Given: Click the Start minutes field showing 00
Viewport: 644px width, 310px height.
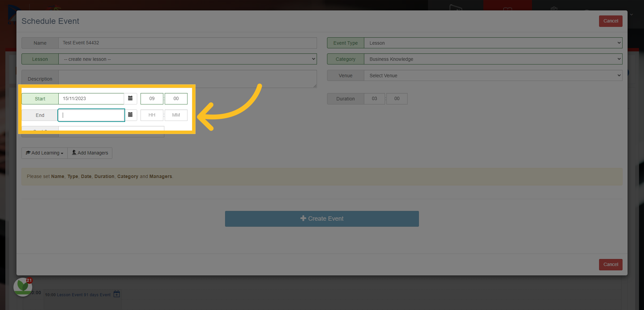Looking at the screenshot, I should 176,98.
